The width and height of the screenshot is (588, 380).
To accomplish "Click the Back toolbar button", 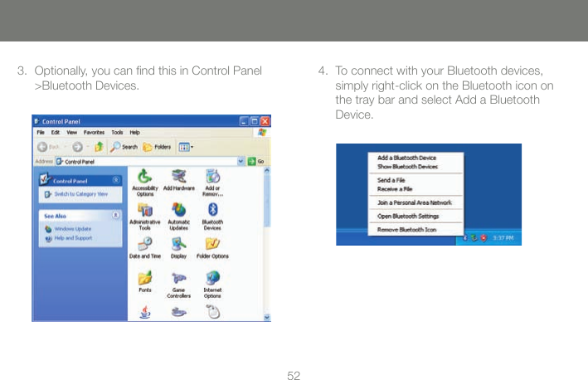I will pyautogui.click(x=48, y=147).
